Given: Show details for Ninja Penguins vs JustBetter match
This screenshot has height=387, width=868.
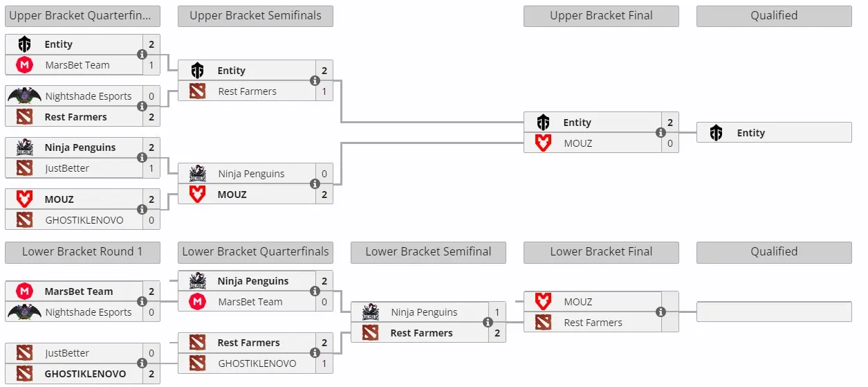Looking at the screenshot, I should click(142, 158).
